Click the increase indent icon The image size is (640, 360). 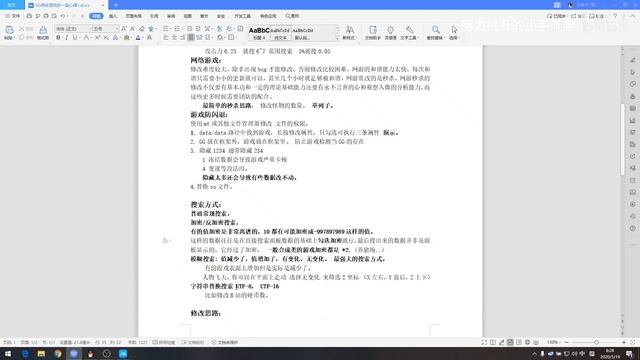tap(198, 29)
